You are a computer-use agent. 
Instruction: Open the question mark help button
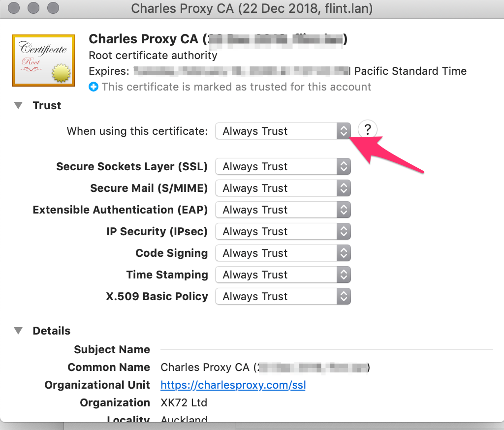[367, 130]
